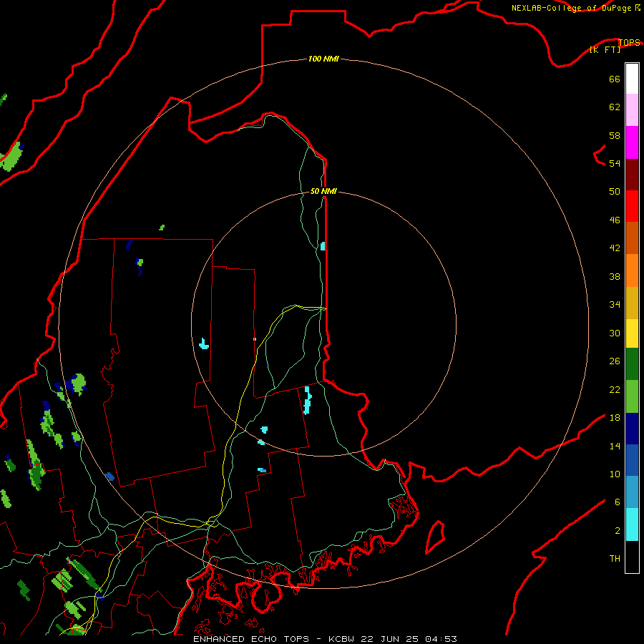Click the 66 legend value

point(615,79)
